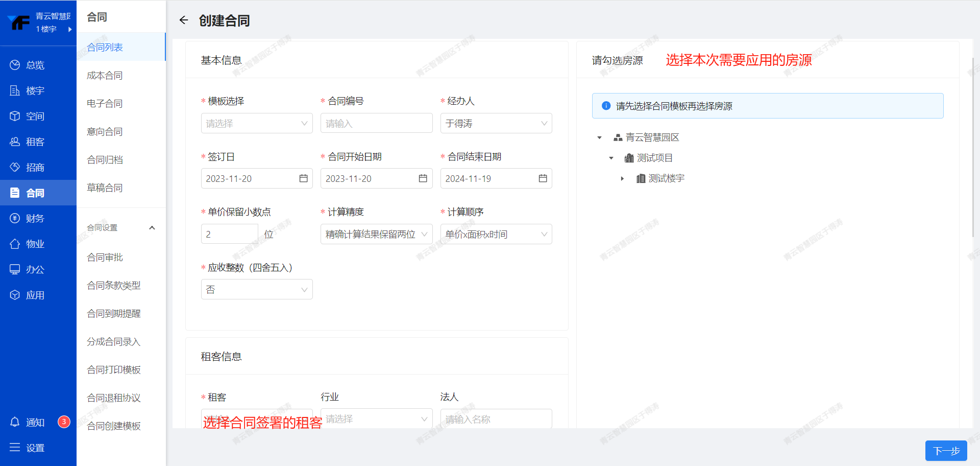Open the 计算顺序 dropdown
Image resolution: width=980 pixels, height=466 pixels.
pos(496,235)
